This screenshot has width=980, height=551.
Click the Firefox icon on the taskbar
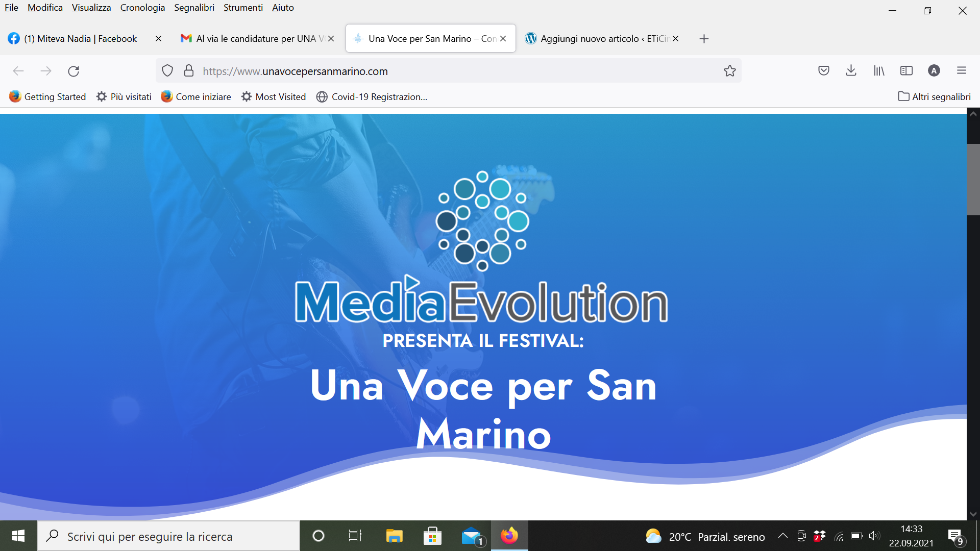[509, 536]
